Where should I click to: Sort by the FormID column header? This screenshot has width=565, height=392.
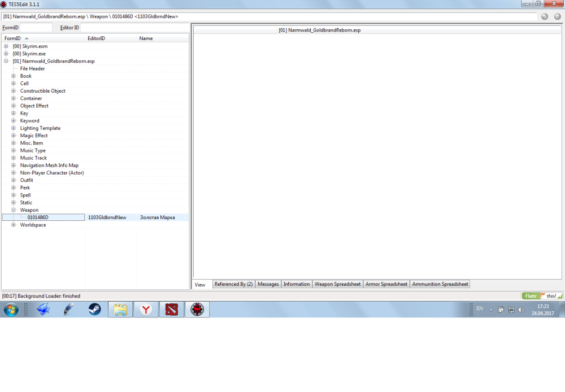(x=44, y=38)
